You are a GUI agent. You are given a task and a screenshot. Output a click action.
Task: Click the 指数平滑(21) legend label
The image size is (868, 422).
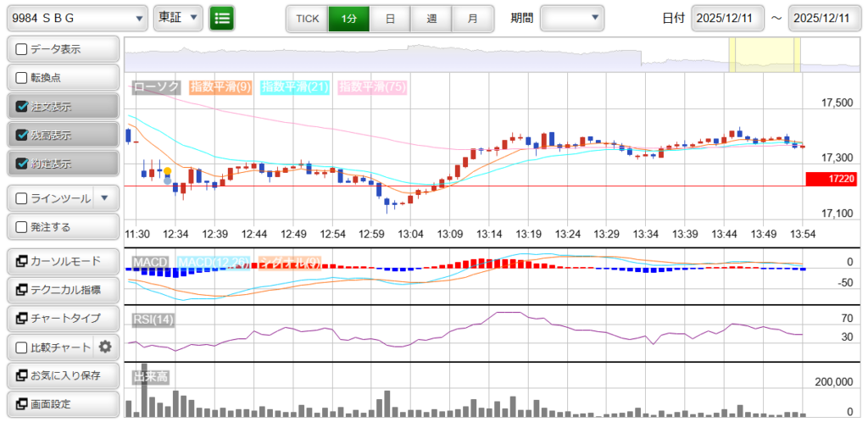(x=294, y=86)
